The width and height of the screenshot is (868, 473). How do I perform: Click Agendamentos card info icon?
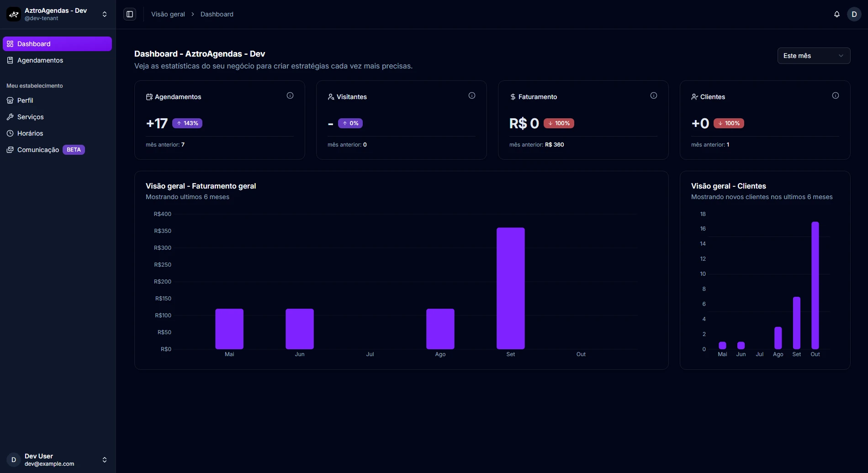(x=290, y=95)
